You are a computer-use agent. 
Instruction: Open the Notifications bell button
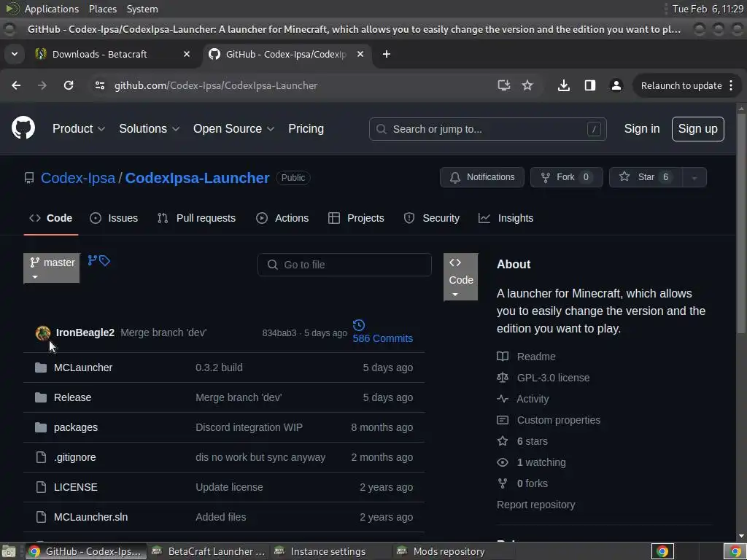click(482, 177)
